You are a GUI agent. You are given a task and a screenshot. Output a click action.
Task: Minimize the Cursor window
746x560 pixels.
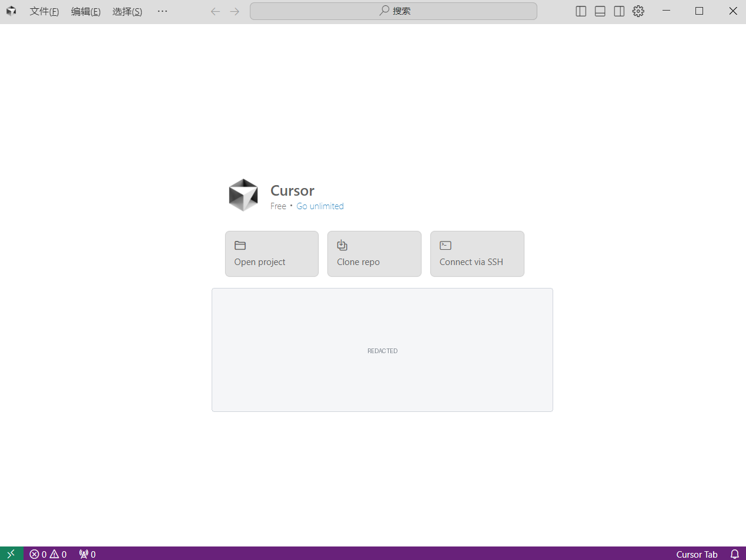tap(666, 11)
